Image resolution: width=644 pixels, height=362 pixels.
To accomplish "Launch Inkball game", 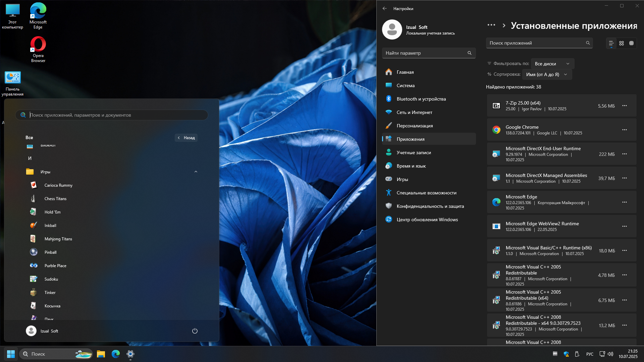I will [112, 226].
